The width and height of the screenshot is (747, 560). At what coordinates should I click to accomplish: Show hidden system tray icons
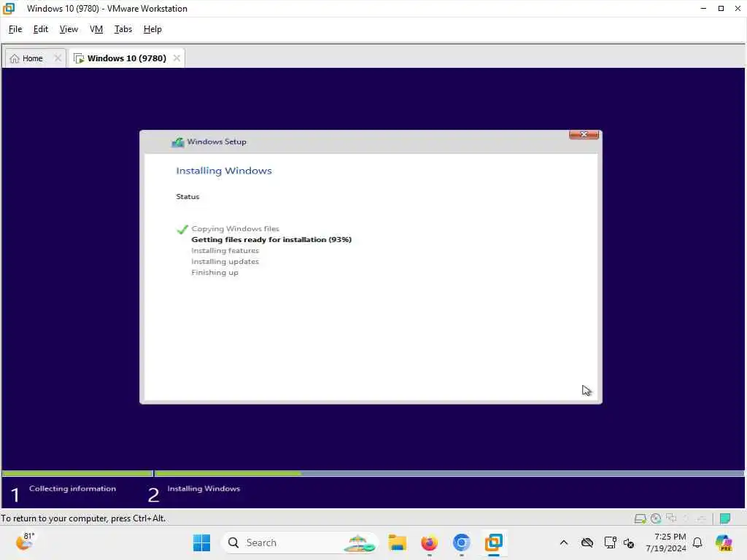564,542
